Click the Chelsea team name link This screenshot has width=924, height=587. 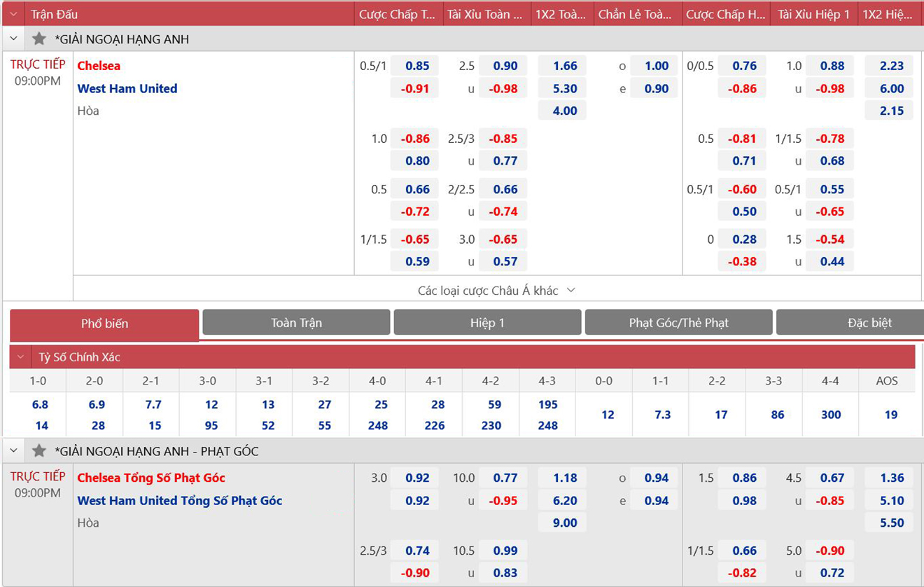(99, 66)
